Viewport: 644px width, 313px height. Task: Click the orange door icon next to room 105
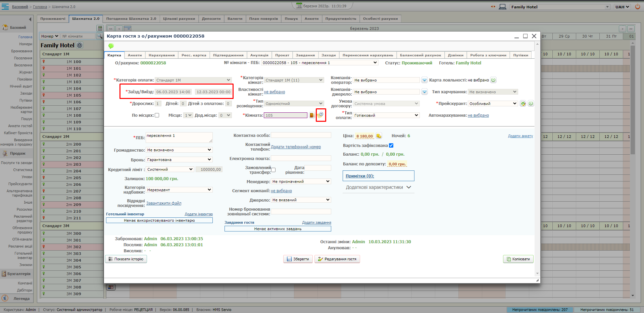click(x=312, y=115)
